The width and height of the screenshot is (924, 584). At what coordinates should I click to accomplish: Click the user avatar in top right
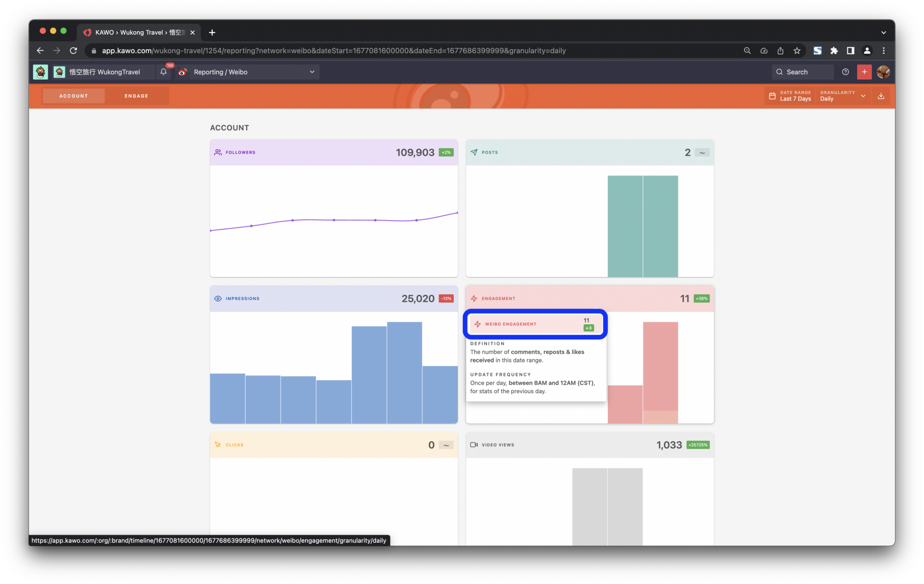883,72
